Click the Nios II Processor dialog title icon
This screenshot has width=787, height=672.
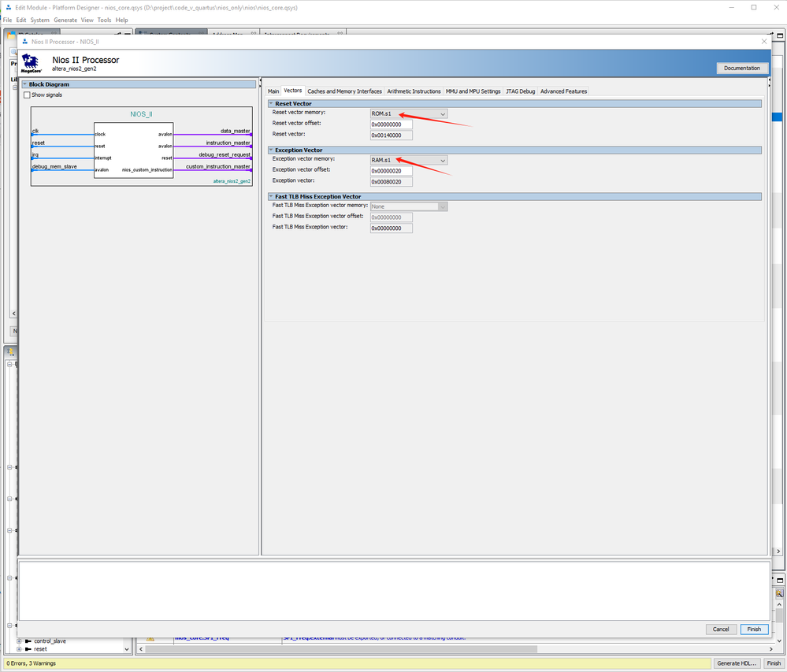(25, 42)
